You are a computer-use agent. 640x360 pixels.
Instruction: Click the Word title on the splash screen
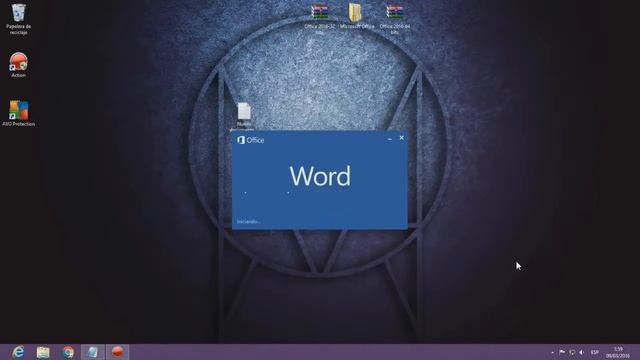coord(320,176)
